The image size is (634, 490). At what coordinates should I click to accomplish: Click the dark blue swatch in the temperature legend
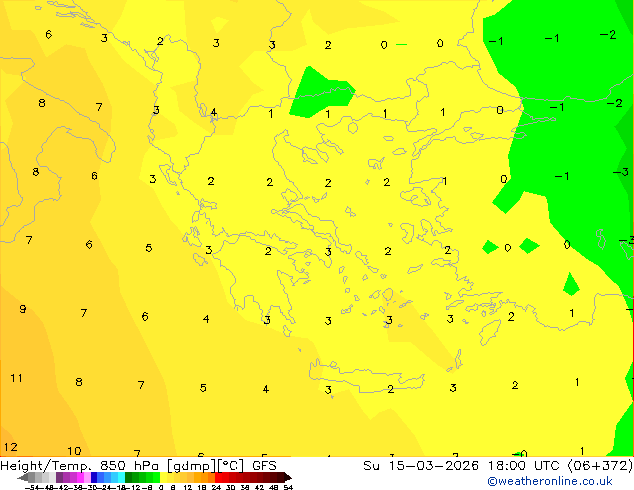(x=94, y=477)
